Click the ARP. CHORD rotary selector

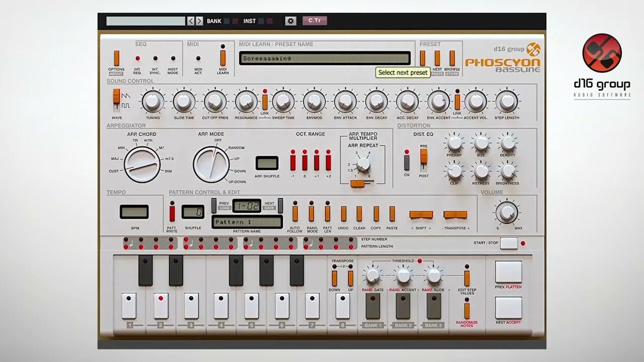coord(142,164)
